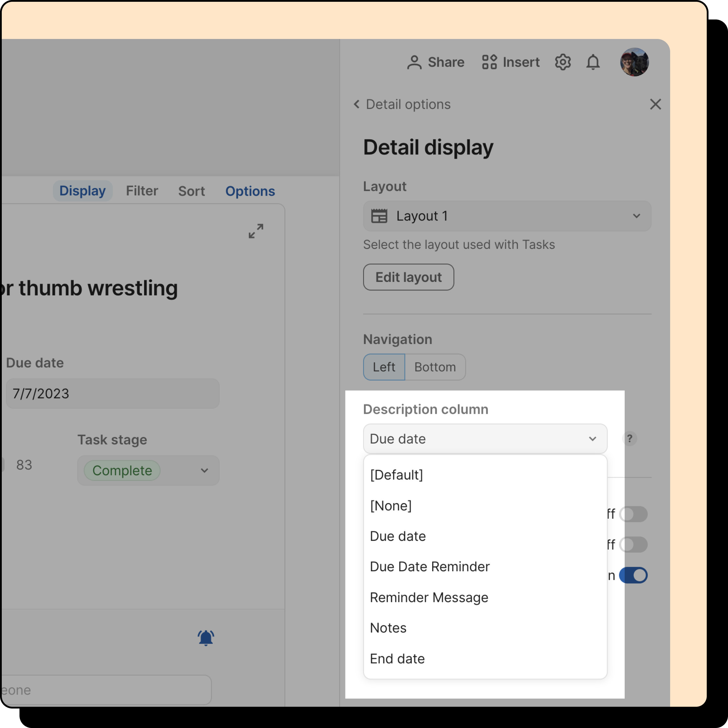Click the description column help icon
This screenshot has width=728, height=728.
(629, 439)
